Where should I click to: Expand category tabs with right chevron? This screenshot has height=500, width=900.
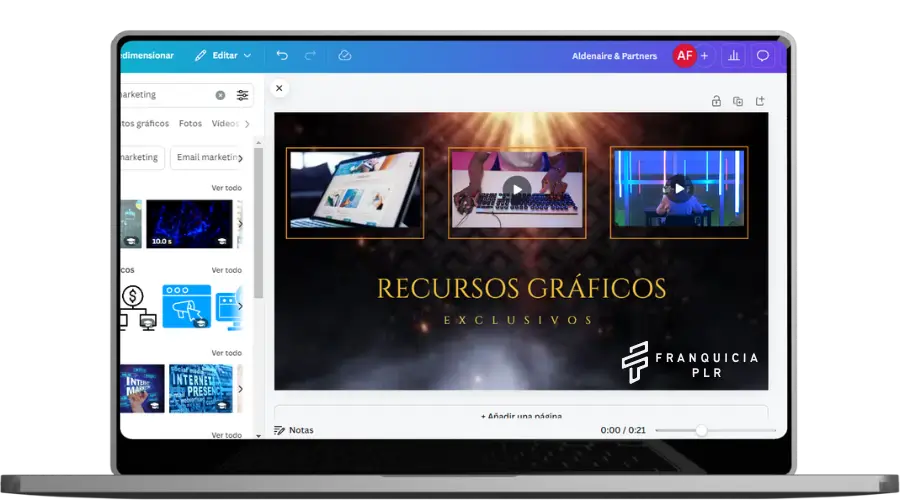[x=247, y=124]
